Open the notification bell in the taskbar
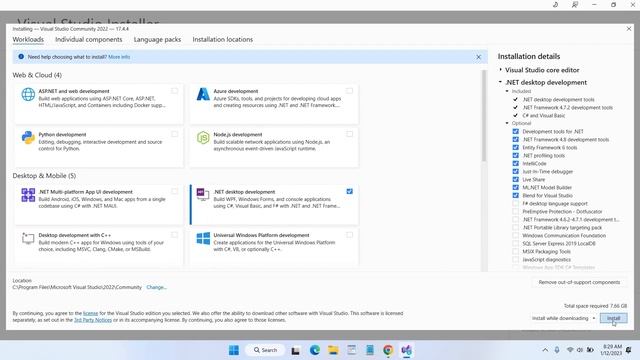Viewport: 640px width, 360px height. point(629,350)
